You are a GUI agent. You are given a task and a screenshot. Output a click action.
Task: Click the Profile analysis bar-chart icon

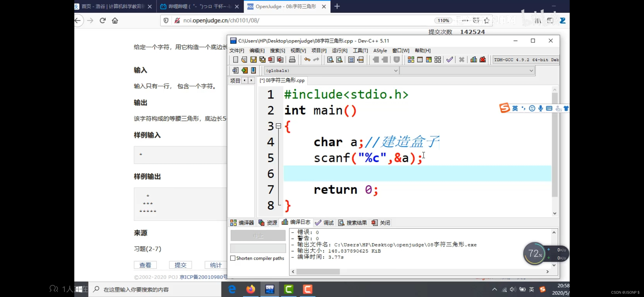473,60
